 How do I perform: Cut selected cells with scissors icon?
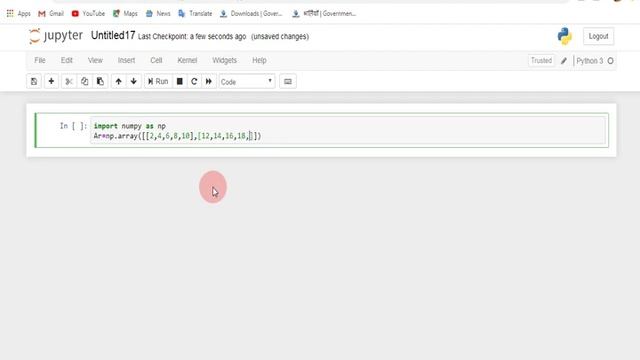pyautogui.click(x=69, y=82)
